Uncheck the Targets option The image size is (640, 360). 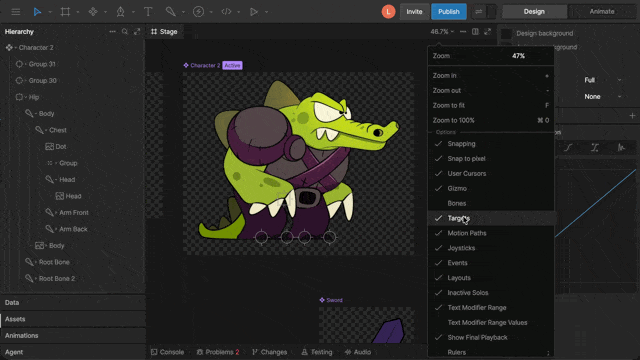(x=491, y=218)
